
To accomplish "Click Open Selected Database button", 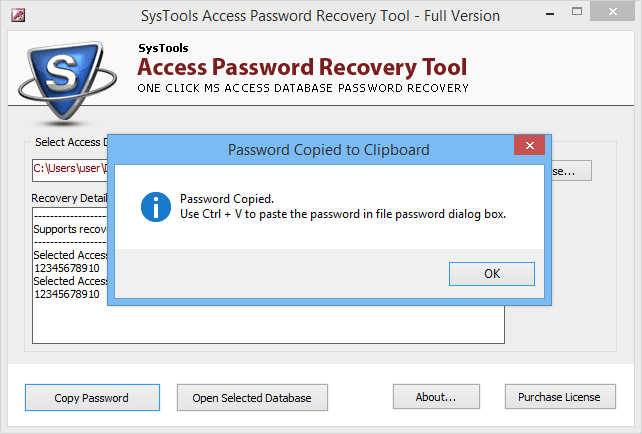I will tap(252, 398).
